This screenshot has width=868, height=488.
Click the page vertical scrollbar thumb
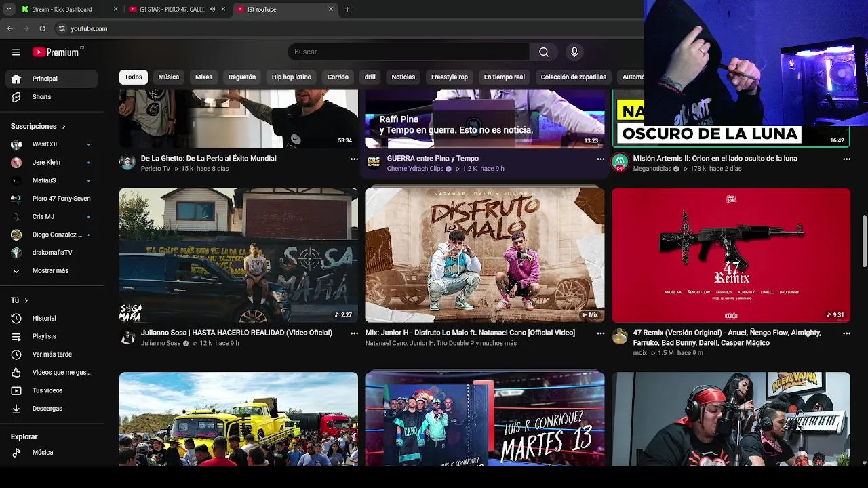point(864,242)
